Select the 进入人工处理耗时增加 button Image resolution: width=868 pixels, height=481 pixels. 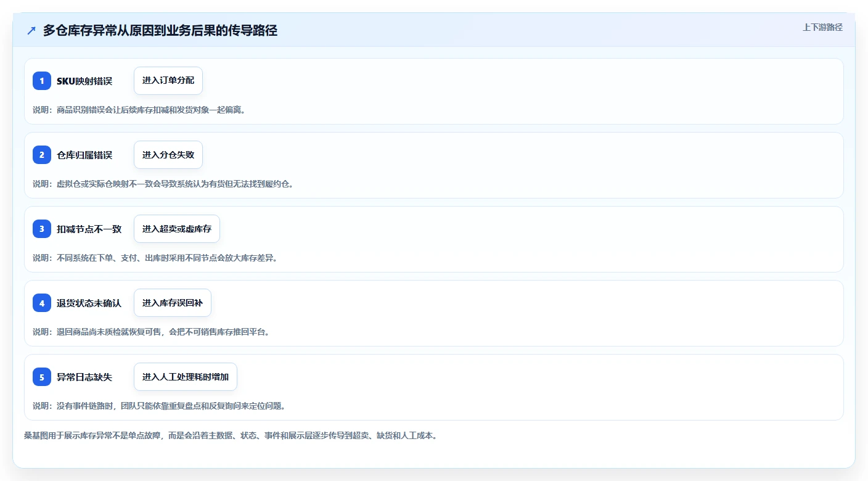pos(186,377)
